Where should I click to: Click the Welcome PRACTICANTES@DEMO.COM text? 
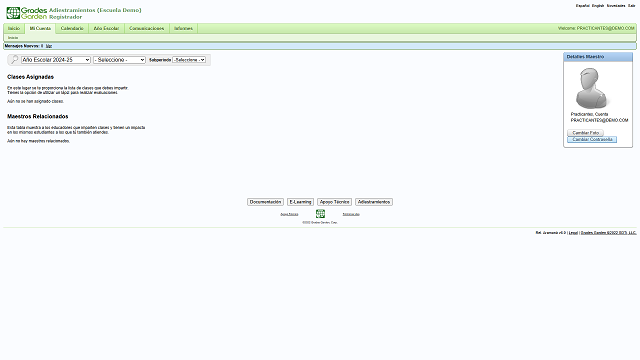(596, 28)
